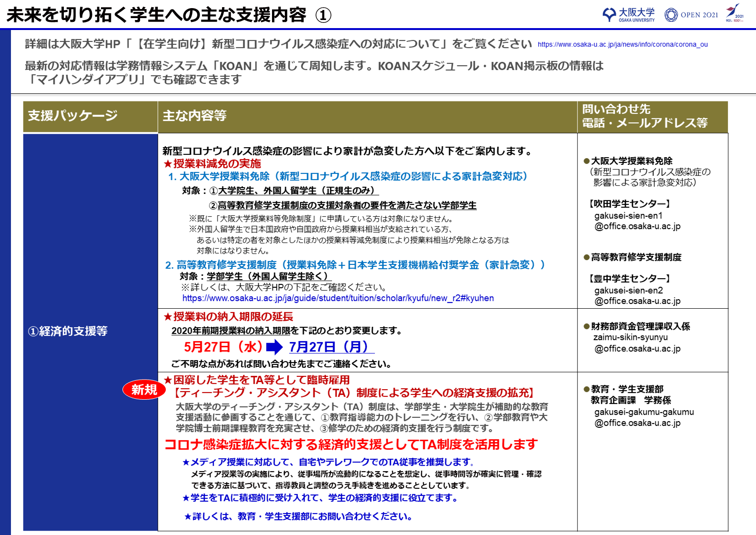Image resolution: width=756 pixels, height=535 pixels.
Task: Click the red star before 授業料減免の実施
Action: coord(167,164)
